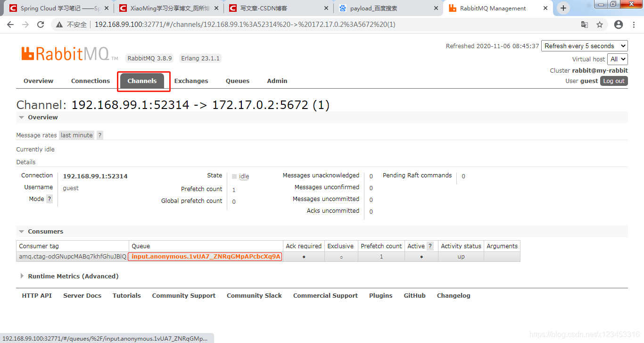Open the HTTP API link
This screenshot has width=644, height=343.
(37, 295)
